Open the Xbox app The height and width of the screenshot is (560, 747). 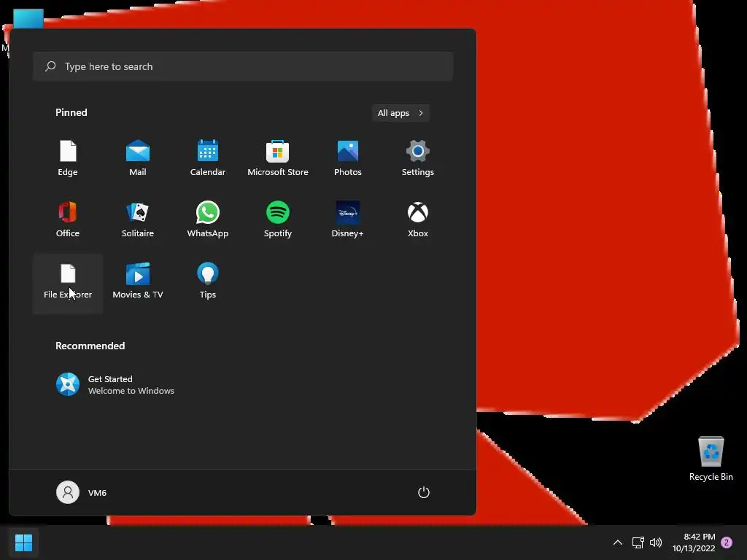coord(418,220)
